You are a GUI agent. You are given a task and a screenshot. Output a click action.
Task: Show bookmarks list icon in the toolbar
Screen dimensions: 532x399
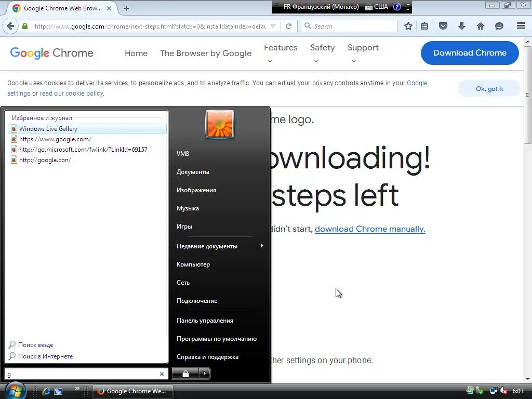point(424,26)
